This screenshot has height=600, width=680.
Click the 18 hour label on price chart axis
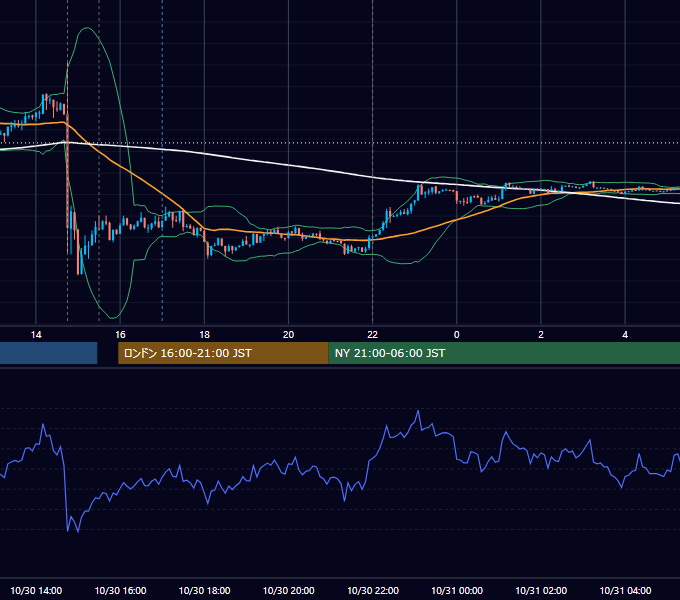point(204,335)
